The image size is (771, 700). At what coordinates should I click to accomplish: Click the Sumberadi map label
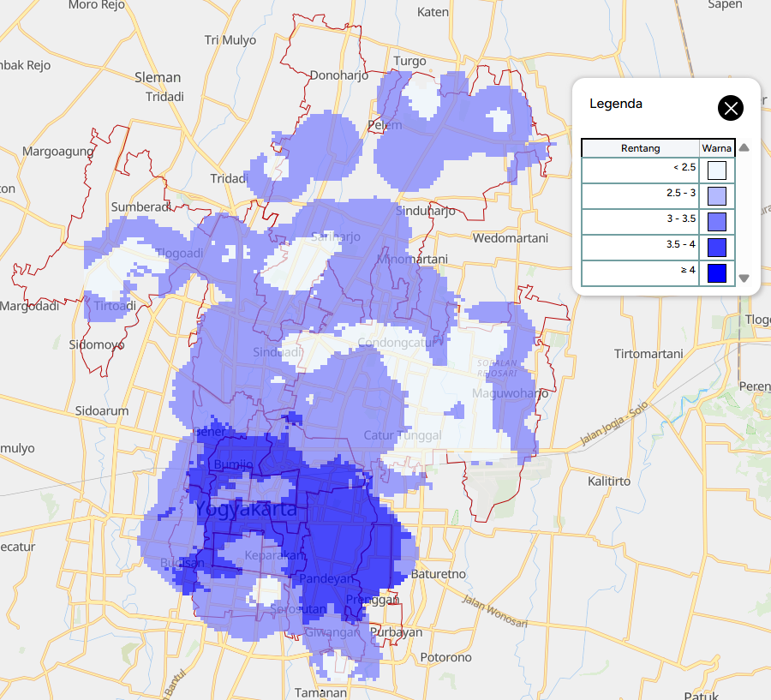click(x=140, y=207)
